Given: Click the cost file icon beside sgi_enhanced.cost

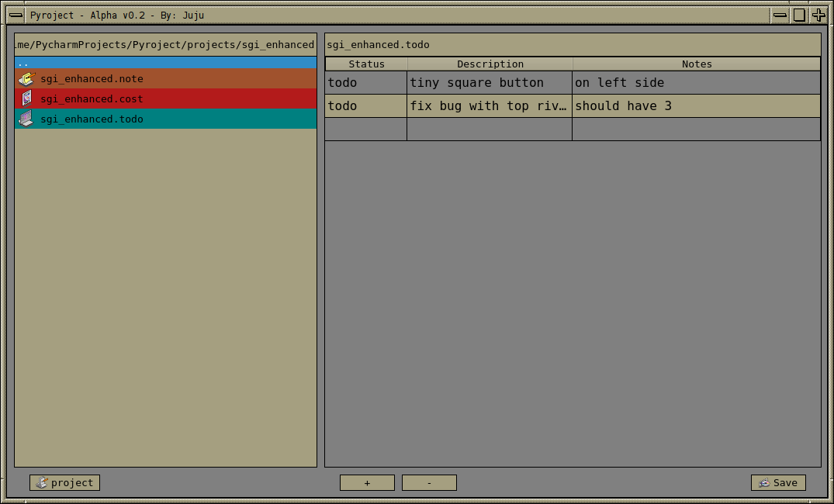Looking at the screenshot, I should [x=26, y=98].
